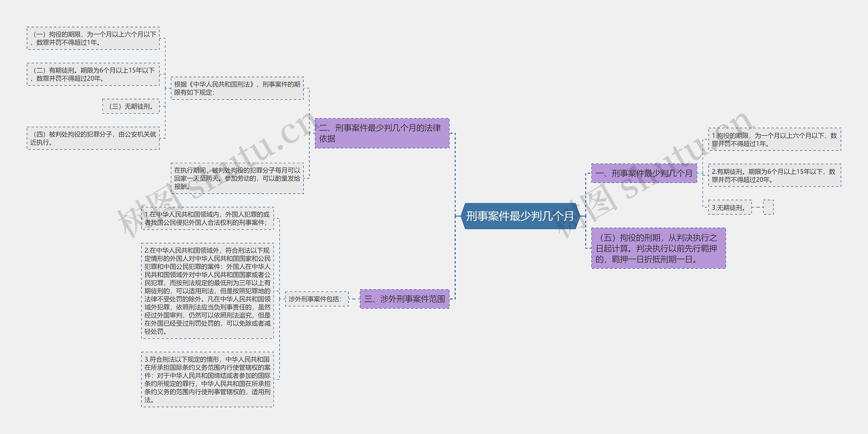
Task: Select the node 2.在中华人民共和国领域外
Action: pos(208,291)
